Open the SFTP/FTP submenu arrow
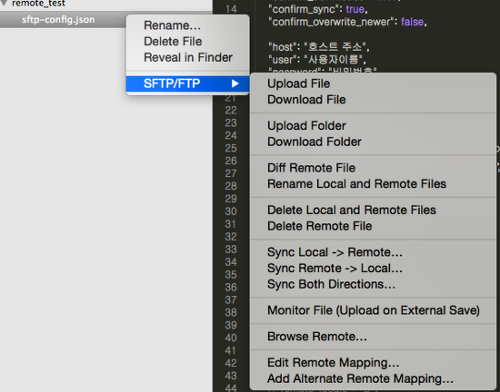500x392 pixels. tap(235, 83)
